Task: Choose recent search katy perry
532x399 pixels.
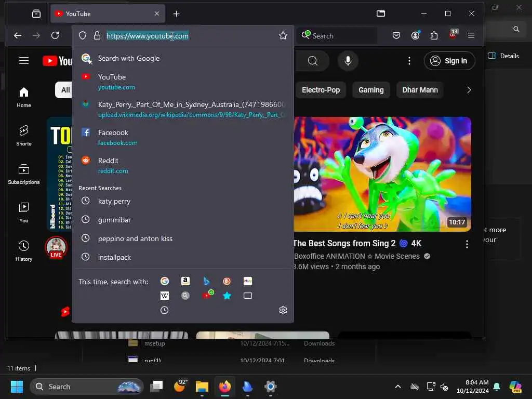Action: coord(183,201)
